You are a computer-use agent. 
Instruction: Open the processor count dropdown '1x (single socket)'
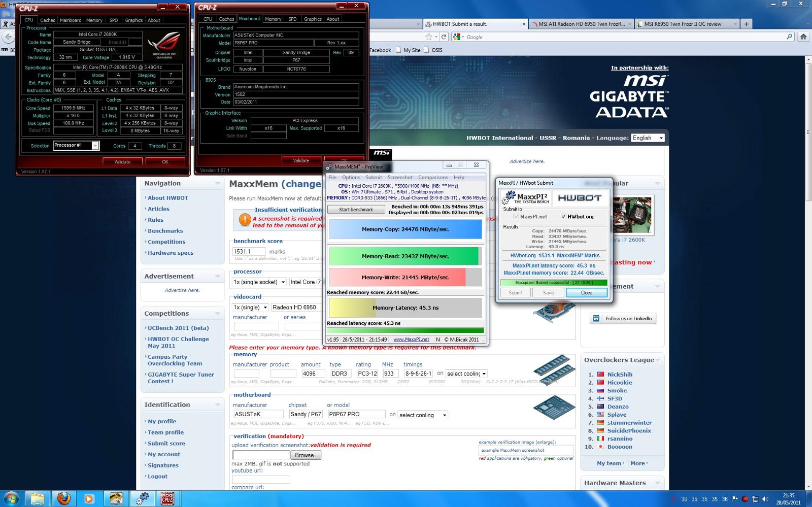[x=259, y=282]
